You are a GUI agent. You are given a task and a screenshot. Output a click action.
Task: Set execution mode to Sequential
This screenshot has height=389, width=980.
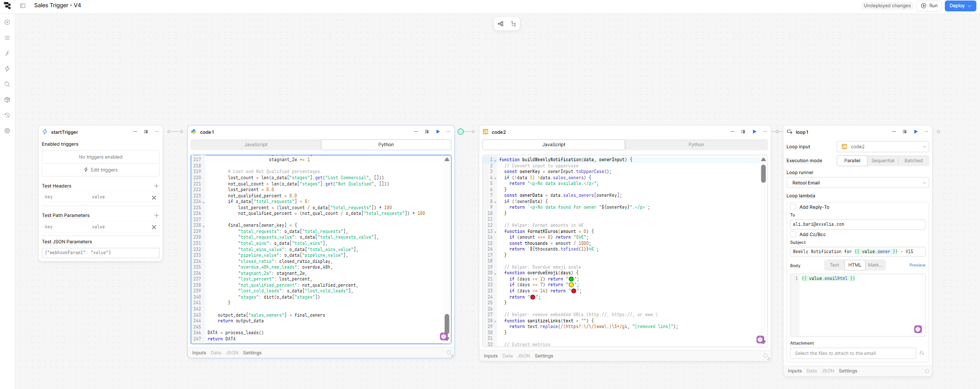tap(882, 161)
